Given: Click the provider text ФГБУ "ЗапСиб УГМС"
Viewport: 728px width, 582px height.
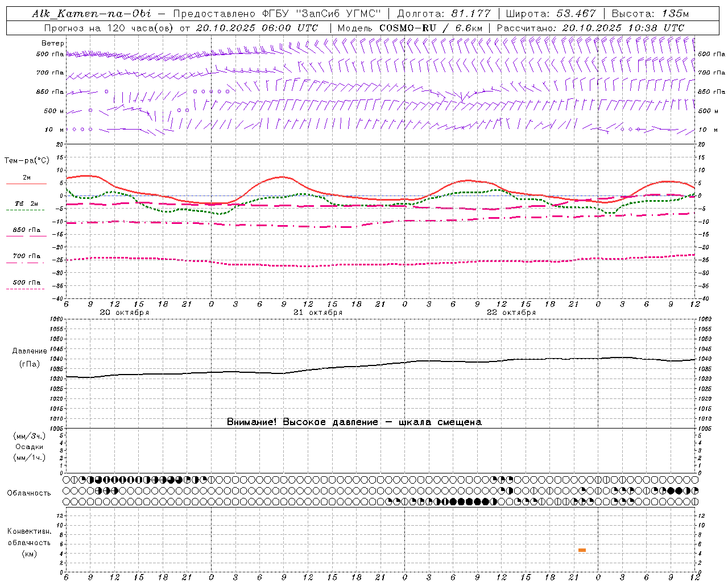Looking at the screenshot, I should 321,14.
